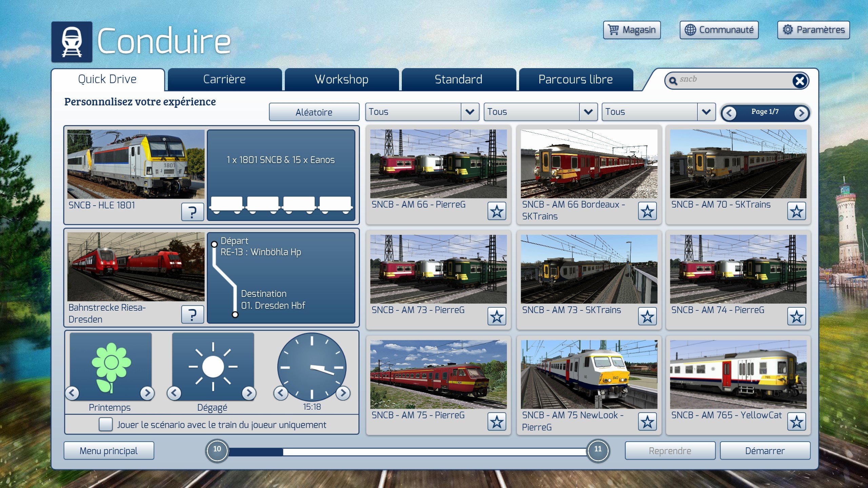
Task: Go to previous train list page
Action: 730,113
